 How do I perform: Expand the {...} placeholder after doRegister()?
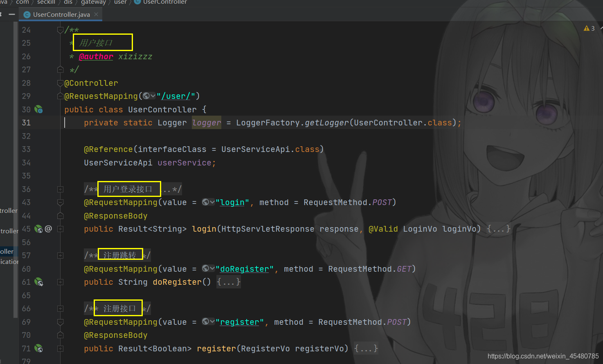click(x=229, y=282)
